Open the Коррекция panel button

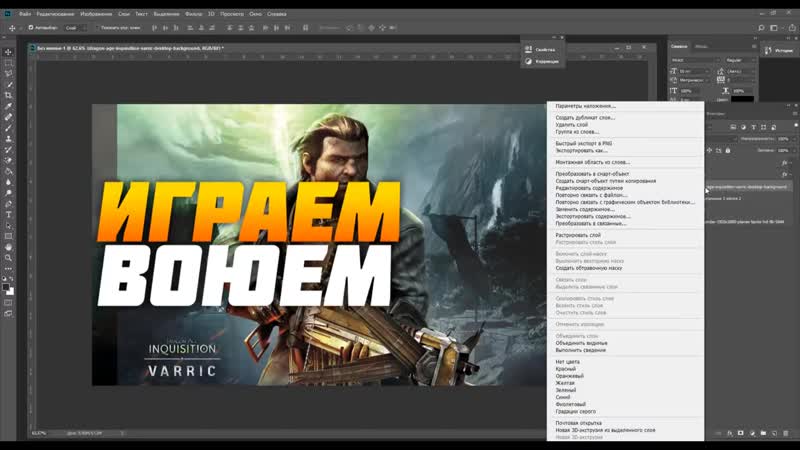[542, 61]
